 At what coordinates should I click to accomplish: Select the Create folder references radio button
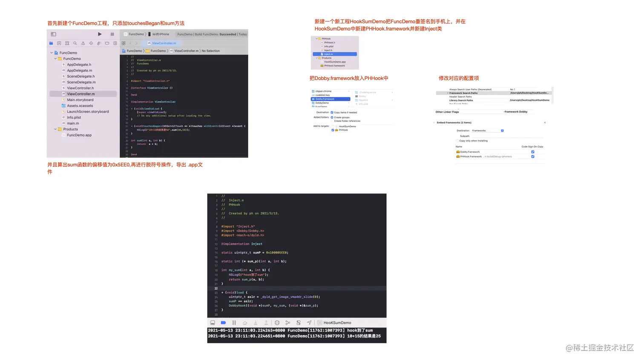(x=332, y=121)
